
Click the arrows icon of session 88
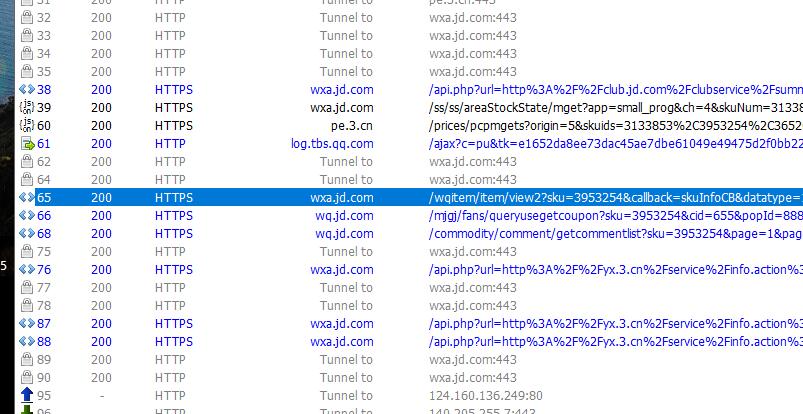pyautogui.click(x=27, y=342)
